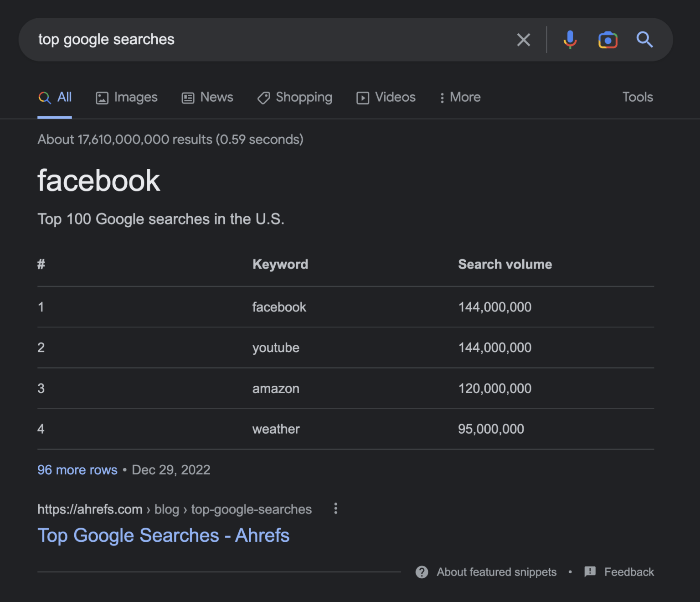Click the News tab icon
The image size is (700, 602).
(188, 97)
